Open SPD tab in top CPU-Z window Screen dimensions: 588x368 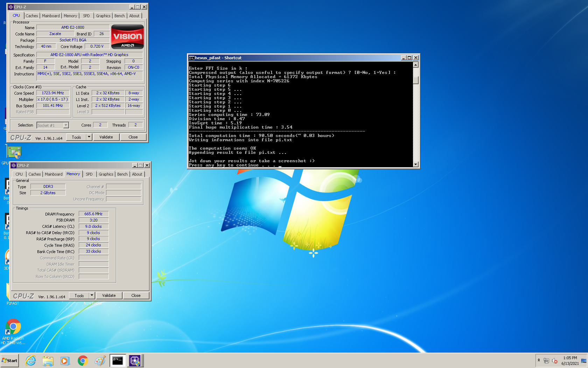coord(86,16)
